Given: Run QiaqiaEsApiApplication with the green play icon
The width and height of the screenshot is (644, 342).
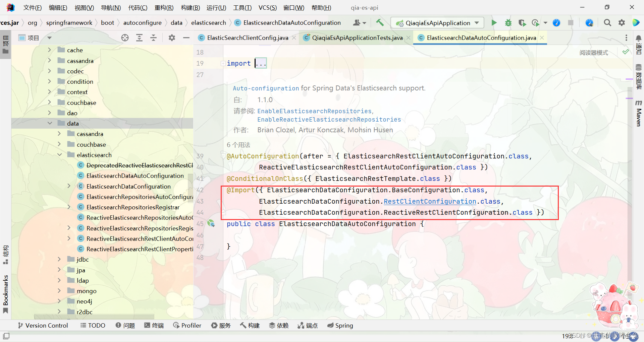Looking at the screenshot, I should [494, 22].
